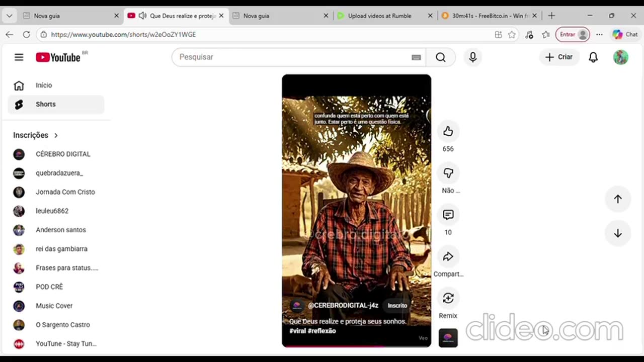Click the browser address bar URL
The image size is (644, 362).
[123, 35]
